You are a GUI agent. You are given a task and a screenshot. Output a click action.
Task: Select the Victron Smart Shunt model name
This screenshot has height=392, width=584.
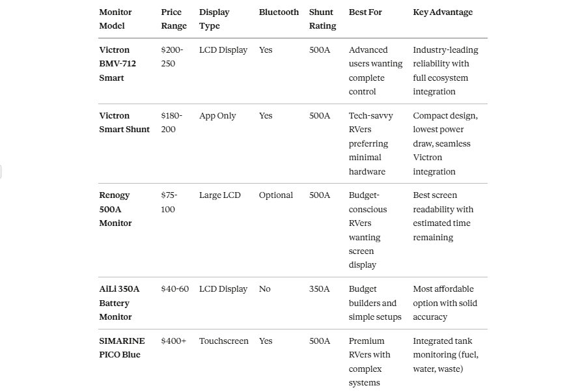coord(124,122)
